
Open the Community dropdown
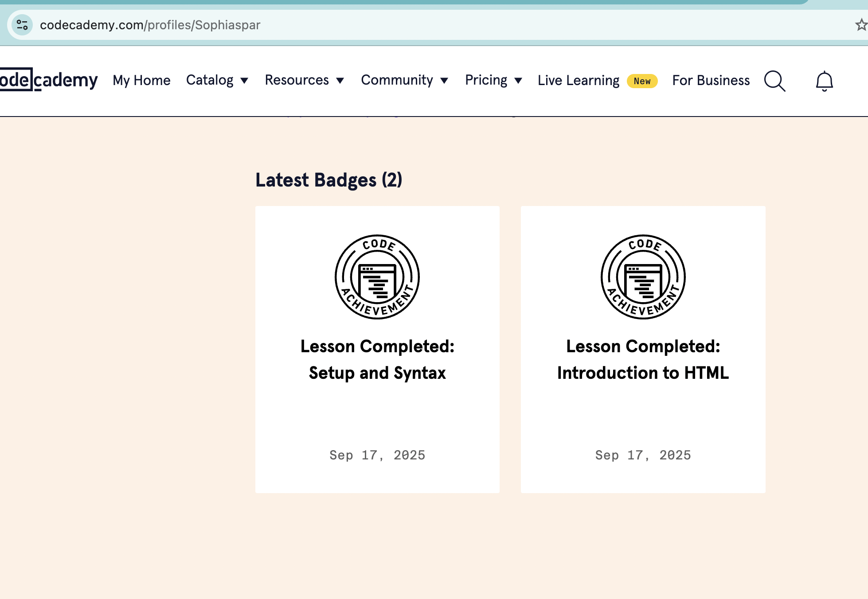[x=404, y=80]
